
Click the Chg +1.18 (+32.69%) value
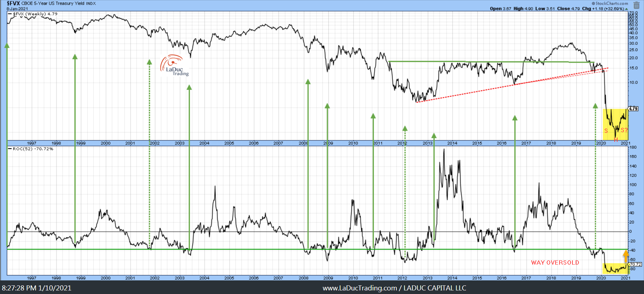coord(603,9)
